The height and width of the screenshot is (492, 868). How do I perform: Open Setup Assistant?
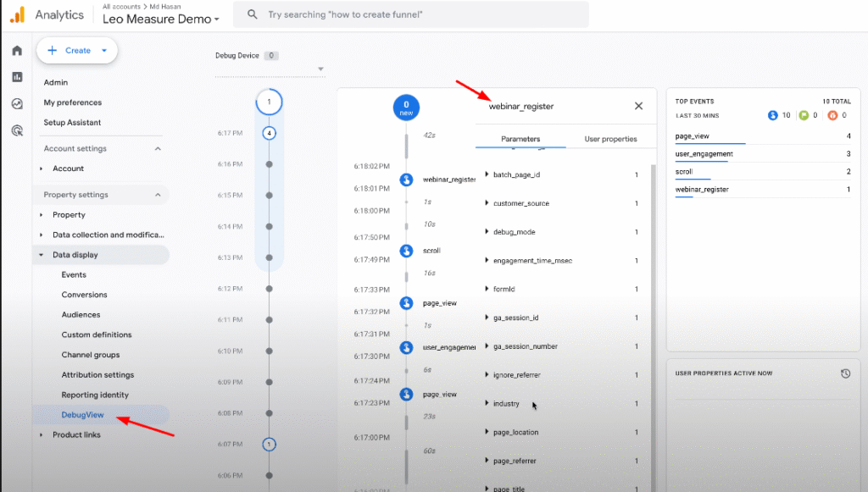click(x=73, y=122)
